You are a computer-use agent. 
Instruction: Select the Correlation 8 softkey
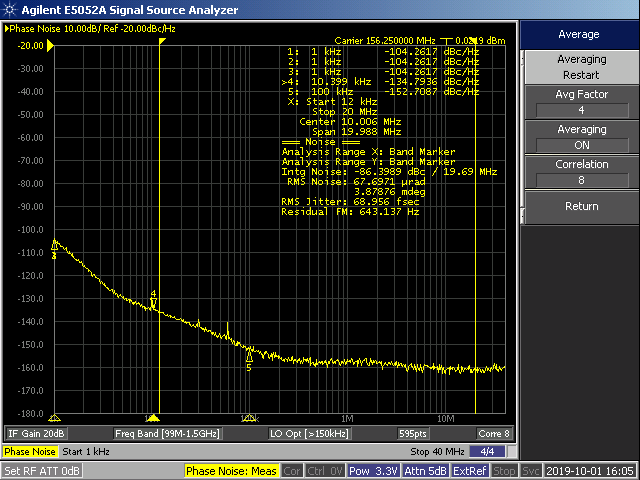click(581, 172)
